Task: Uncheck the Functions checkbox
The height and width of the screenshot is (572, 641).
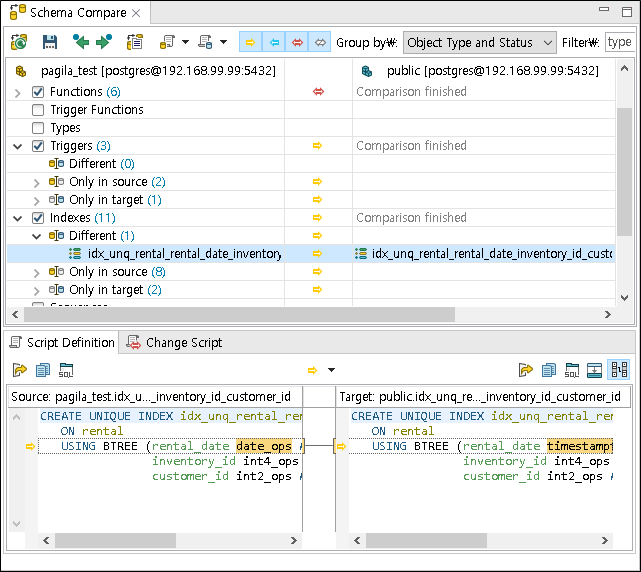Action: 38,92
